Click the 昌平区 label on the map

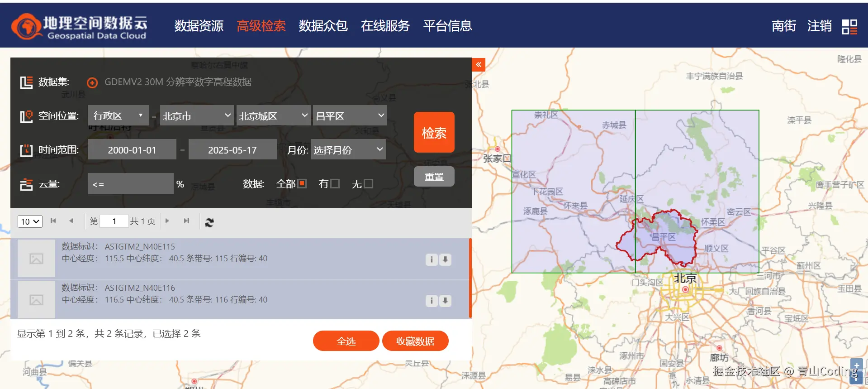[x=664, y=237]
